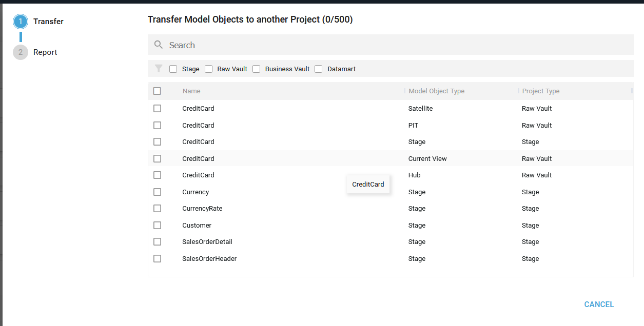
Task: Select the CreditCard PIT row checkbox
Action: click(157, 125)
